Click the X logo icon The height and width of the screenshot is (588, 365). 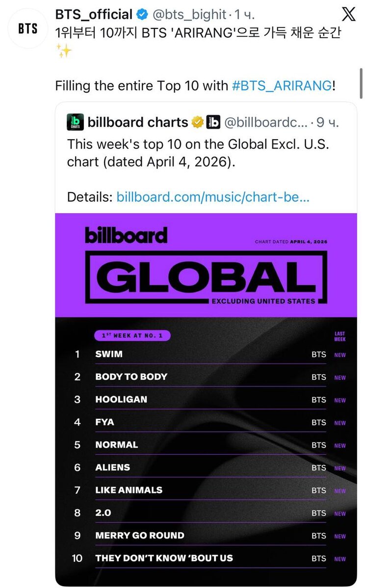click(x=349, y=14)
